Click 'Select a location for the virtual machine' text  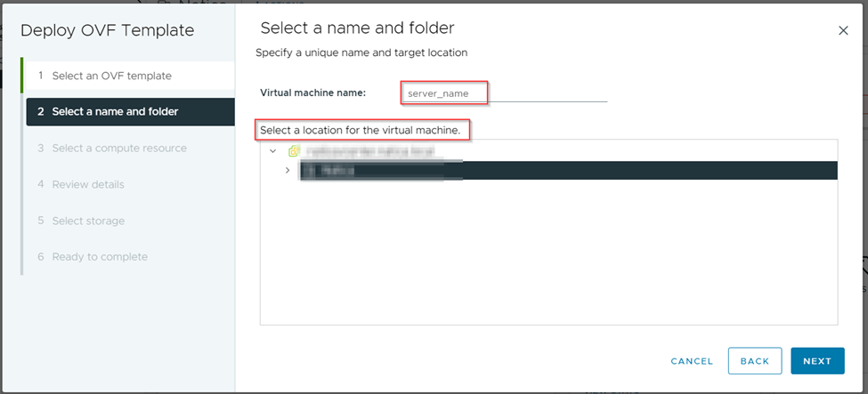click(x=360, y=131)
